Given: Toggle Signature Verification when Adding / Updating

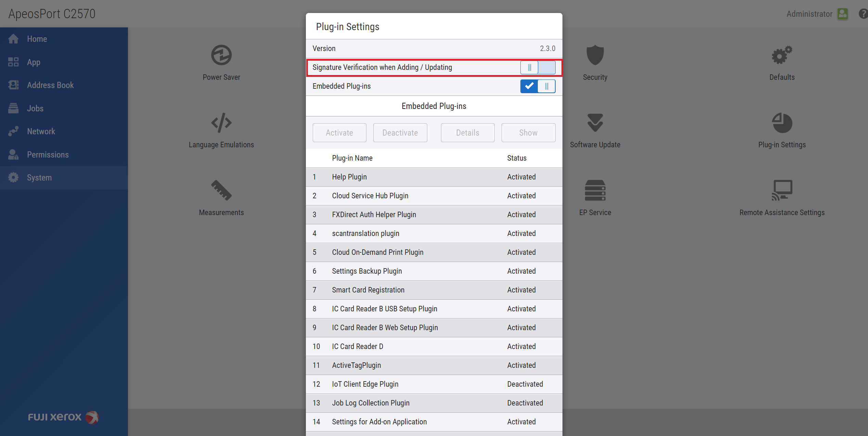Looking at the screenshot, I should pos(537,67).
